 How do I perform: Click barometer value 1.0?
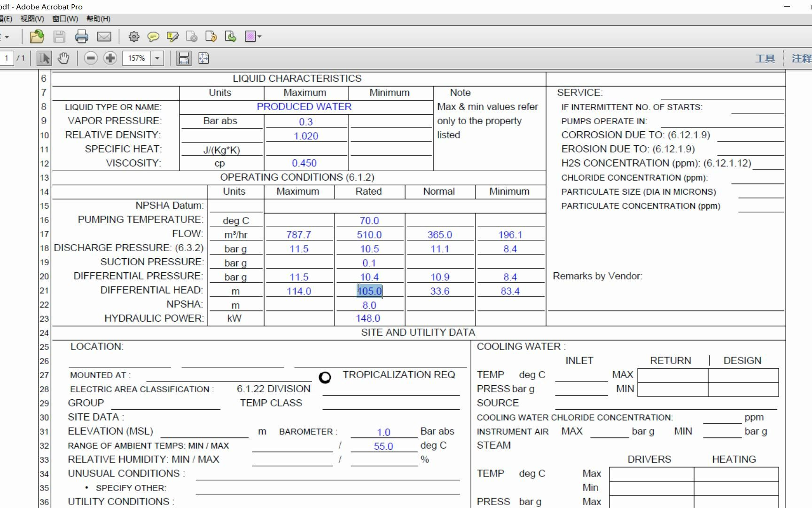tap(383, 432)
